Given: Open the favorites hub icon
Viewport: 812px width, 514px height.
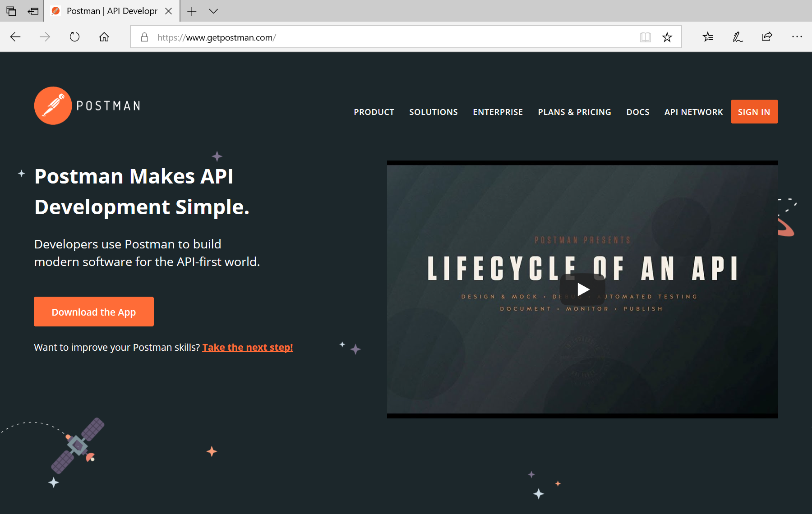Looking at the screenshot, I should (x=708, y=37).
